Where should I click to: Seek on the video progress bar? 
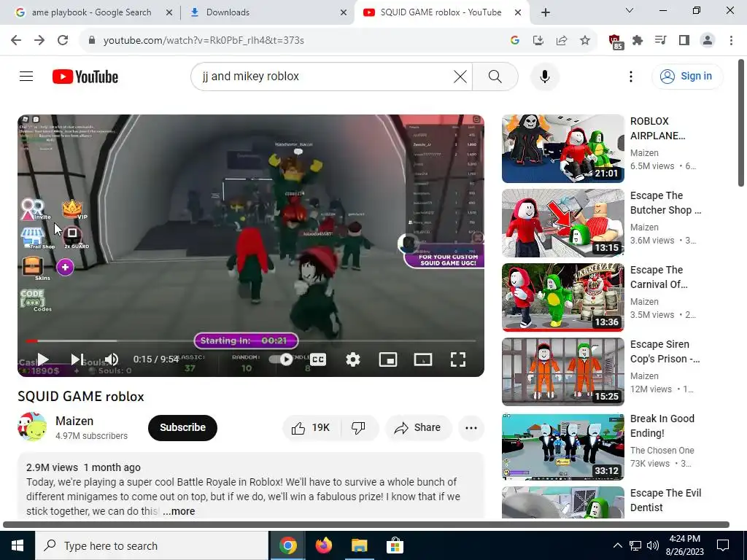click(251, 341)
